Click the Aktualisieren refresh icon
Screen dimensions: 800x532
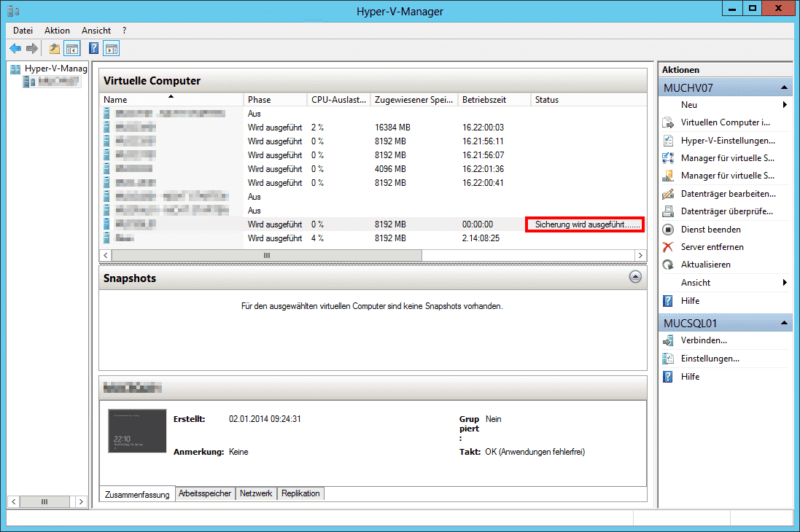click(668, 265)
